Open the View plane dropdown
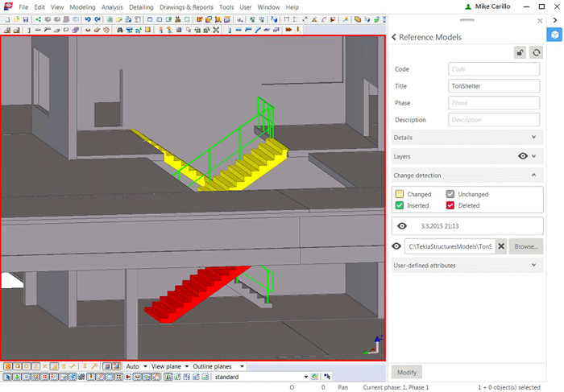 click(x=170, y=366)
